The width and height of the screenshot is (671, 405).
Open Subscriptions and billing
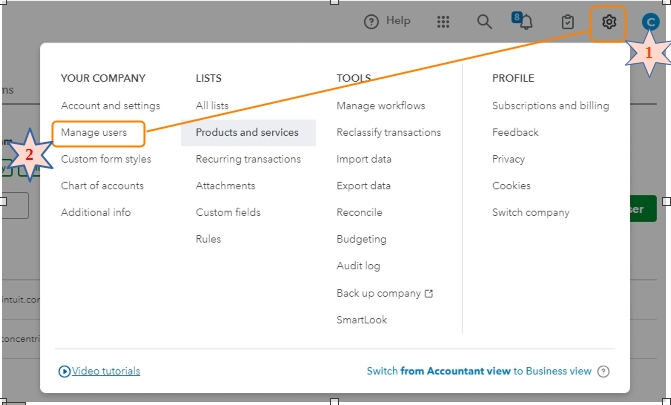(550, 105)
